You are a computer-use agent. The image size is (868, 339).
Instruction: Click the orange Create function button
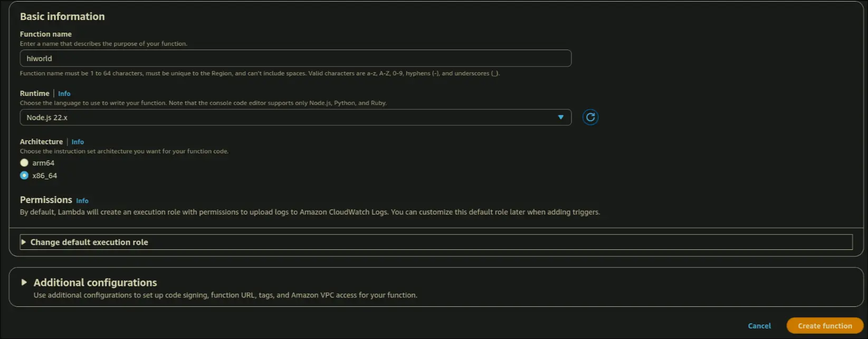(825, 326)
